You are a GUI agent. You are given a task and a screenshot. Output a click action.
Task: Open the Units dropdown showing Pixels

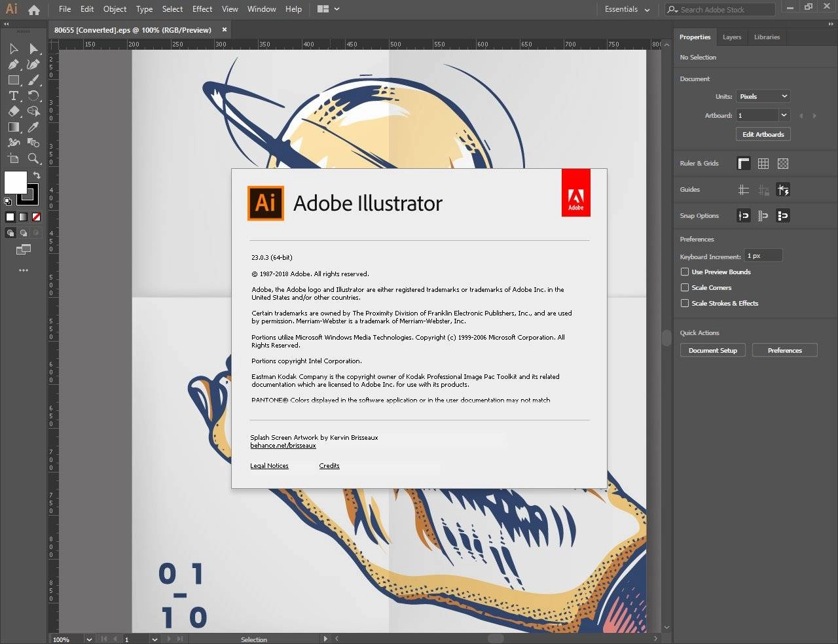[763, 96]
